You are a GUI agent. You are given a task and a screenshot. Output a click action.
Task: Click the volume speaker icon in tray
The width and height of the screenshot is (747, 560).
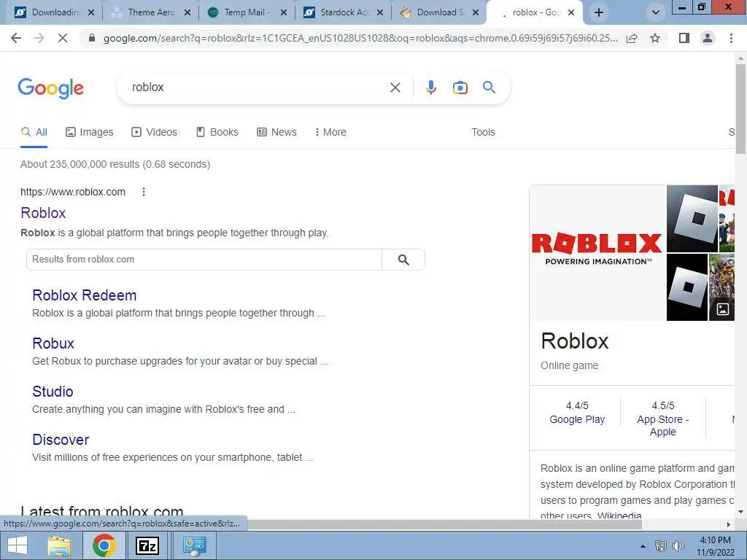(678, 546)
